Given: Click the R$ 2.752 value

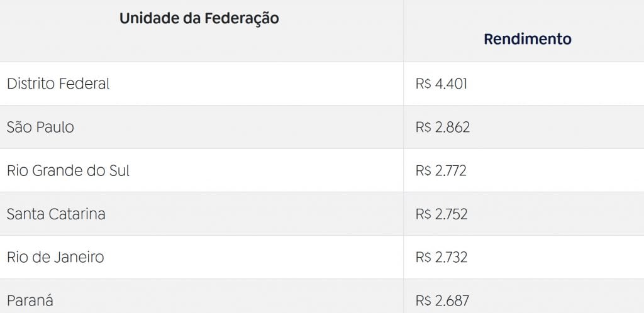Looking at the screenshot, I should pyautogui.click(x=441, y=214).
